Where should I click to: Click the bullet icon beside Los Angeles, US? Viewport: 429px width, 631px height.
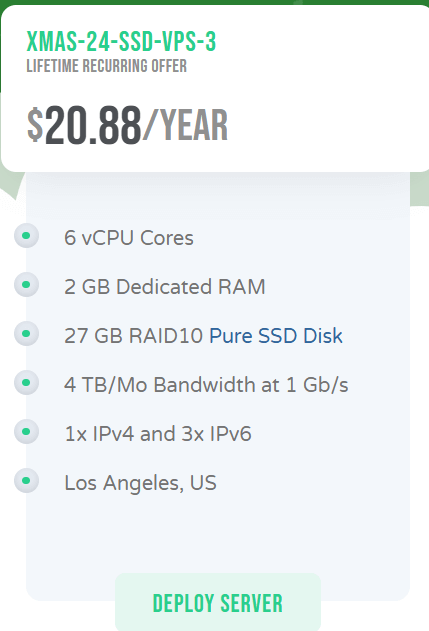pyautogui.click(x=27, y=480)
